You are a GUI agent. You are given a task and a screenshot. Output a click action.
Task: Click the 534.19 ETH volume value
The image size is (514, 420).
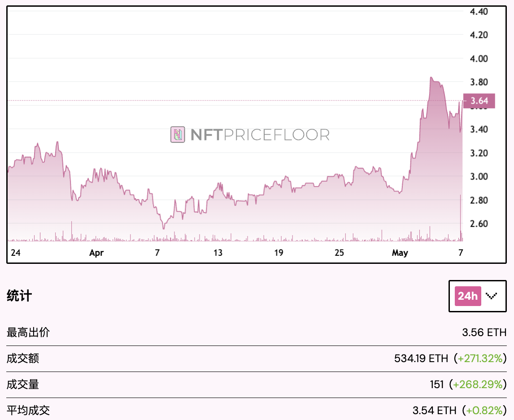pyautogui.click(x=421, y=359)
